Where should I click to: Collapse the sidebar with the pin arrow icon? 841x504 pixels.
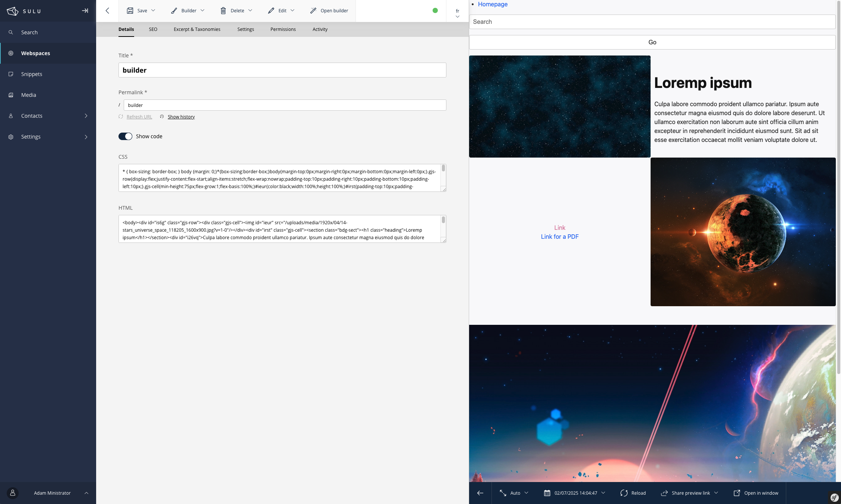pos(85,11)
